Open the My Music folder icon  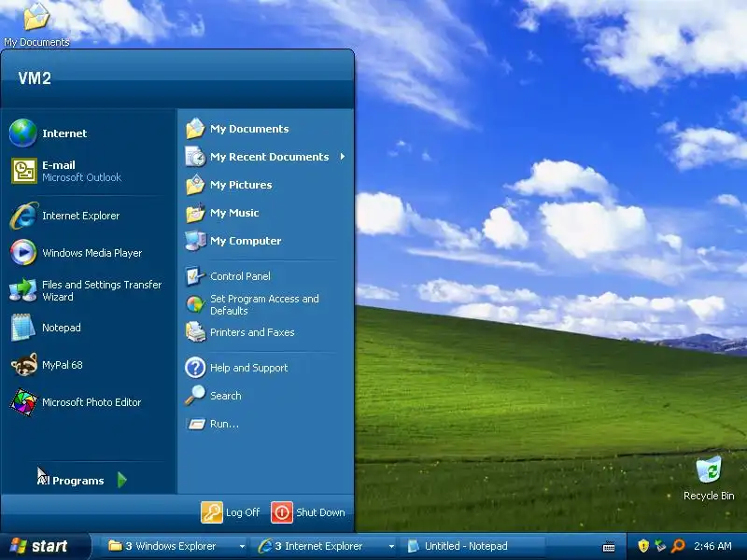tap(195, 213)
